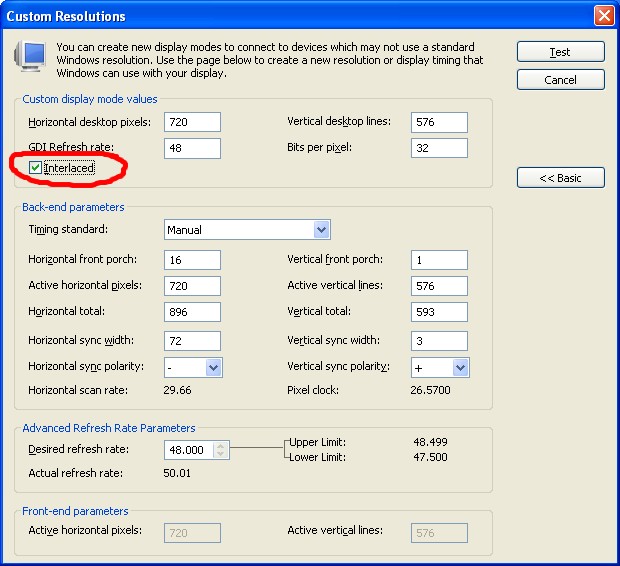Click the Front-end parameters heading
The height and width of the screenshot is (566, 620).
coord(75,511)
